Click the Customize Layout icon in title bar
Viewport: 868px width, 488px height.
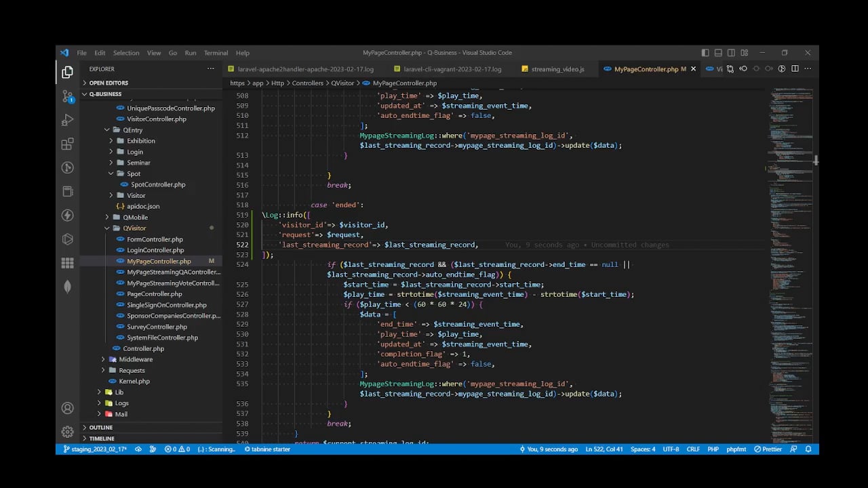744,53
